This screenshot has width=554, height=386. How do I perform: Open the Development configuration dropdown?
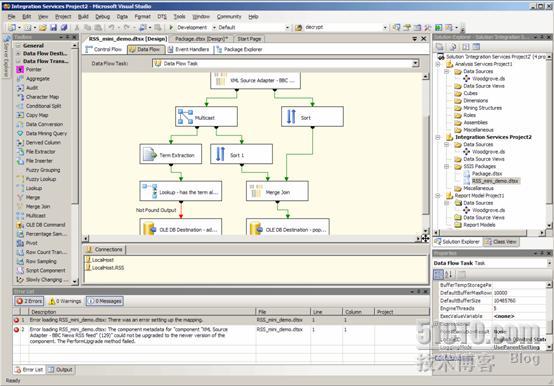(x=214, y=27)
